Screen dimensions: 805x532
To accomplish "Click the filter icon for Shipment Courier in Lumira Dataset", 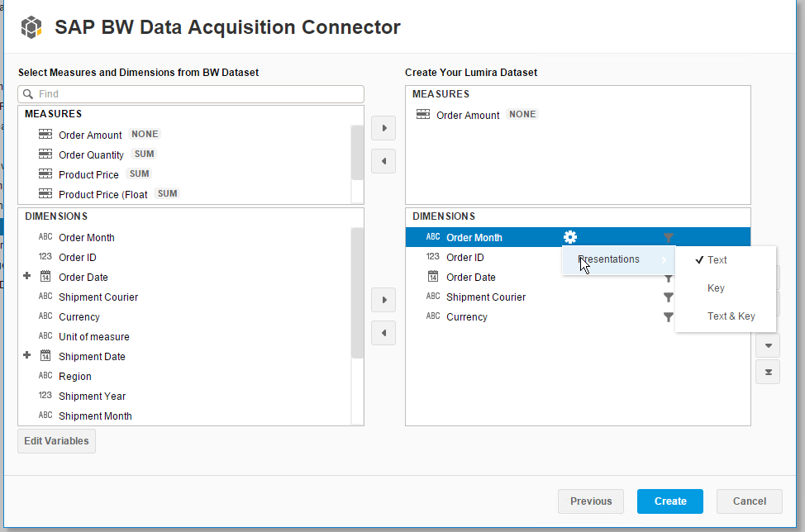I will click(x=668, y=297).
